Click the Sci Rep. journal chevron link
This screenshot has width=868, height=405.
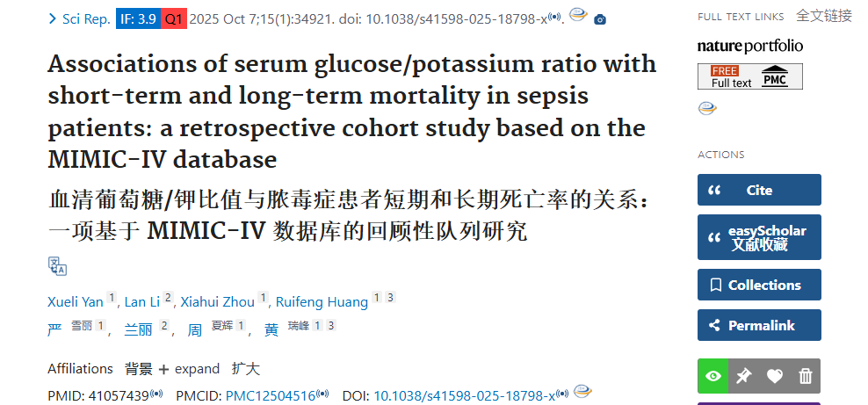click(80, 19)
